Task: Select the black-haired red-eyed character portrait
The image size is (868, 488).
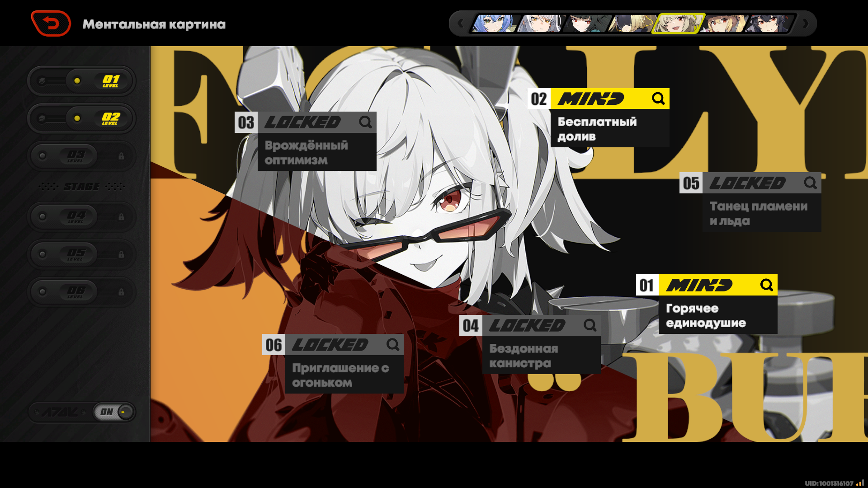Action: (587, 23)
